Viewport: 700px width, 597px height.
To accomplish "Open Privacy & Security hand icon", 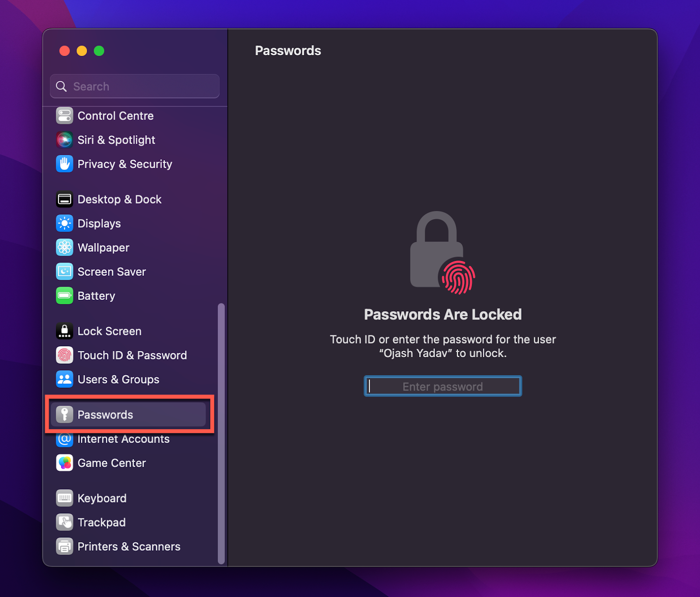I will pos(64,164).
